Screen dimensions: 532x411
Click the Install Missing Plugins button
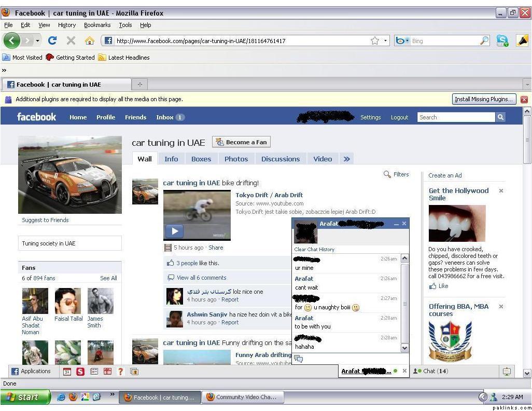pos(484,99)
